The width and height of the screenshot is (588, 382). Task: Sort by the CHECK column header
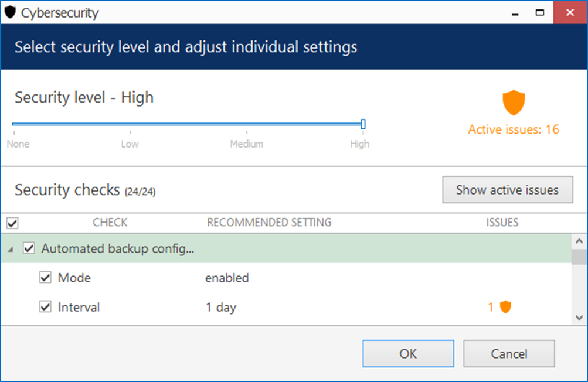coord(110,223)
